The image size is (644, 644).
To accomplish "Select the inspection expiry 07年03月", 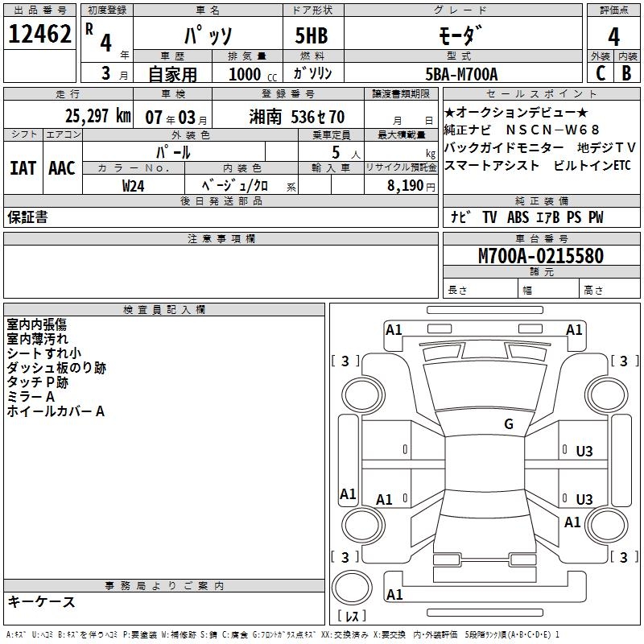I will (x=176, y=118).
